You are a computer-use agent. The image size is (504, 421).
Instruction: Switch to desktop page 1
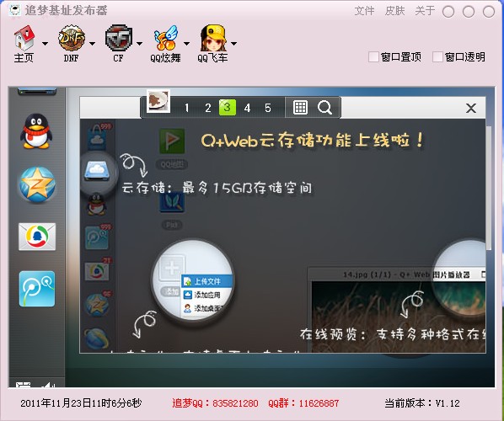coord(187,108)
